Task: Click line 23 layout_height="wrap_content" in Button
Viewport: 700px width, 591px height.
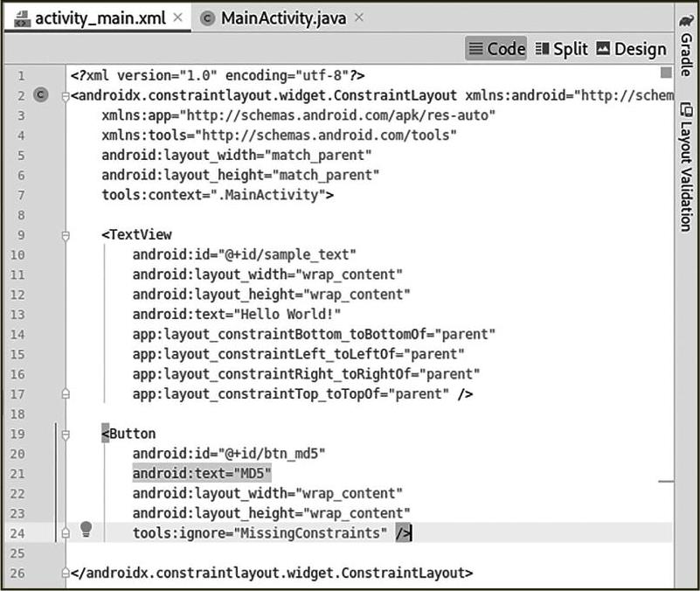Action: click(x=272, y=513)
